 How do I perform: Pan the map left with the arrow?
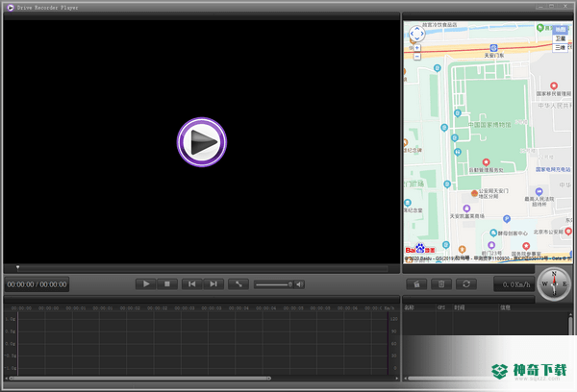[x=413, y=34]
